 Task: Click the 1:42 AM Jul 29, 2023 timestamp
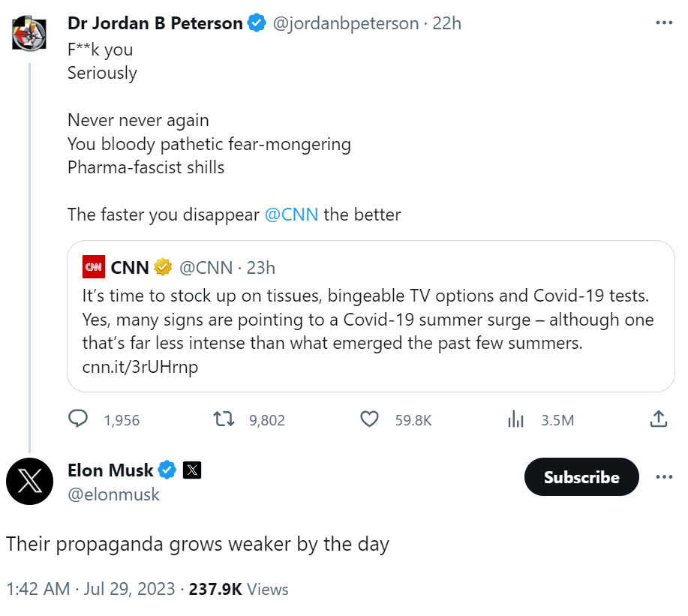[91, 589]
